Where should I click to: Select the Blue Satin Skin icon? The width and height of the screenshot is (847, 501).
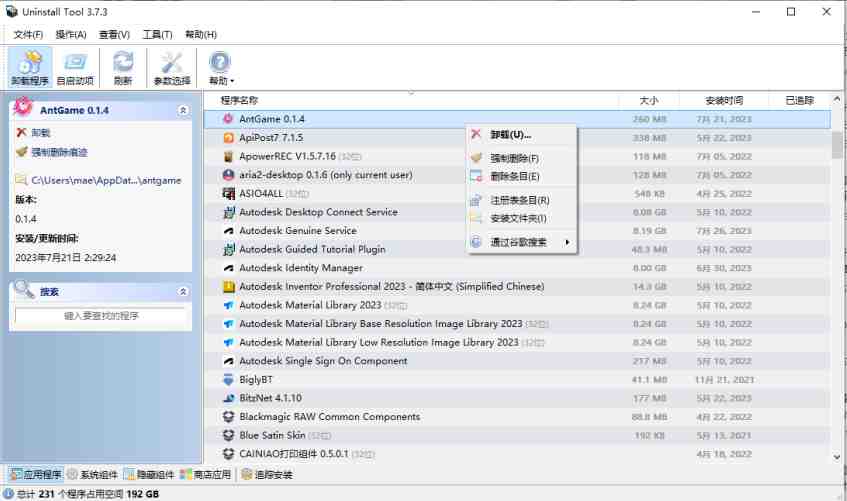point(228,436)
